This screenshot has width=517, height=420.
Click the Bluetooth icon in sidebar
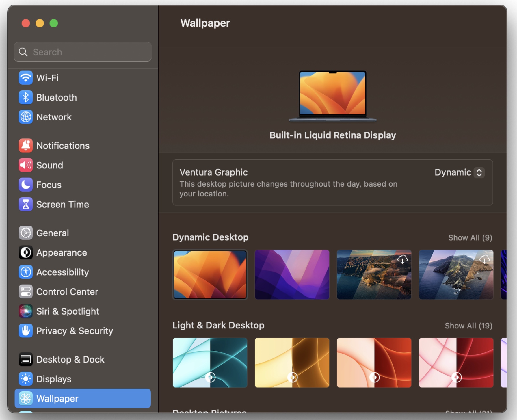[x=26, y=98]
